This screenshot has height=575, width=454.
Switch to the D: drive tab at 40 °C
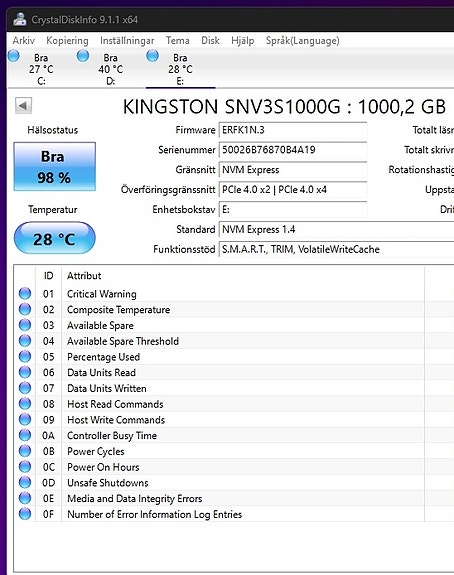(111, 69)
